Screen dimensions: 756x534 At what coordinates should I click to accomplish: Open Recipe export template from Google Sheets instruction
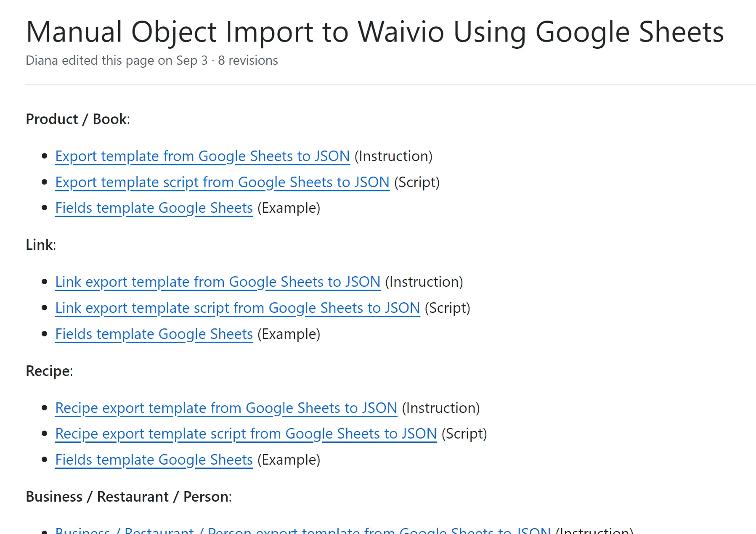coord(226,408)
